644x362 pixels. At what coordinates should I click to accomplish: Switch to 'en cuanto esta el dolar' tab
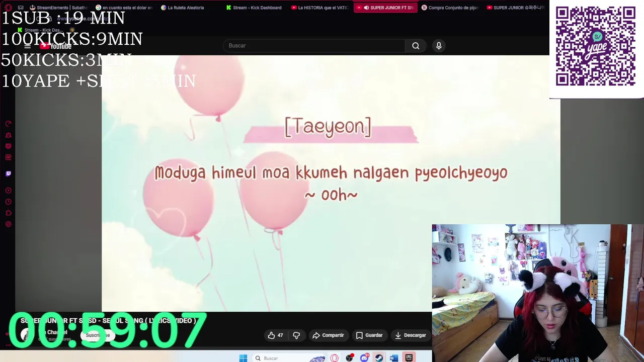(x=124, y=8)
